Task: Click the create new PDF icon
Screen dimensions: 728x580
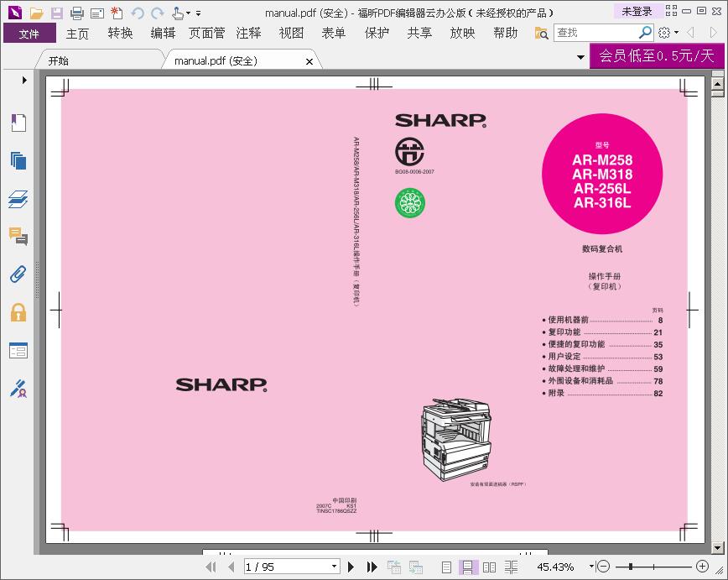Action: (117, 13)
